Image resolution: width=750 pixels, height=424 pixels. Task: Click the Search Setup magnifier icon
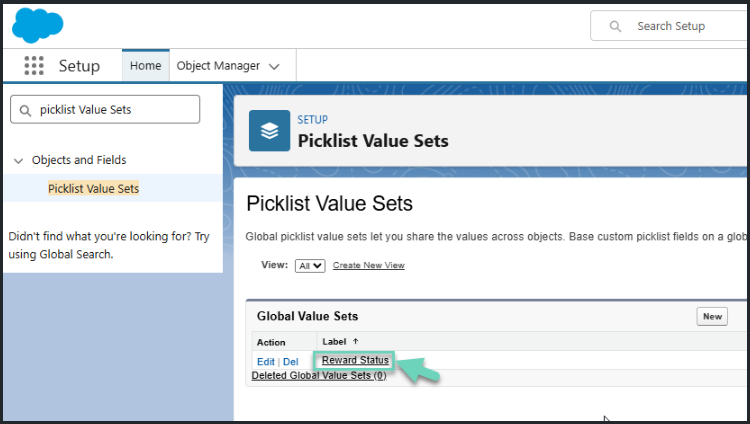615,26
